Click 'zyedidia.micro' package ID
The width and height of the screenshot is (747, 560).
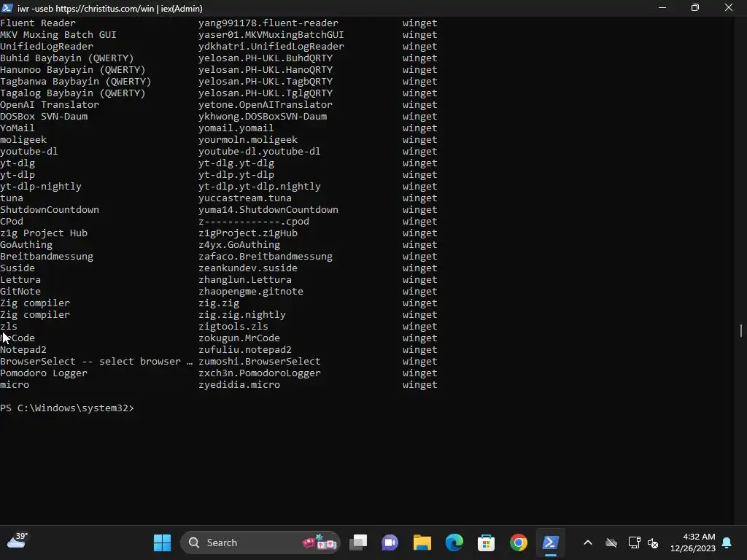239,385
